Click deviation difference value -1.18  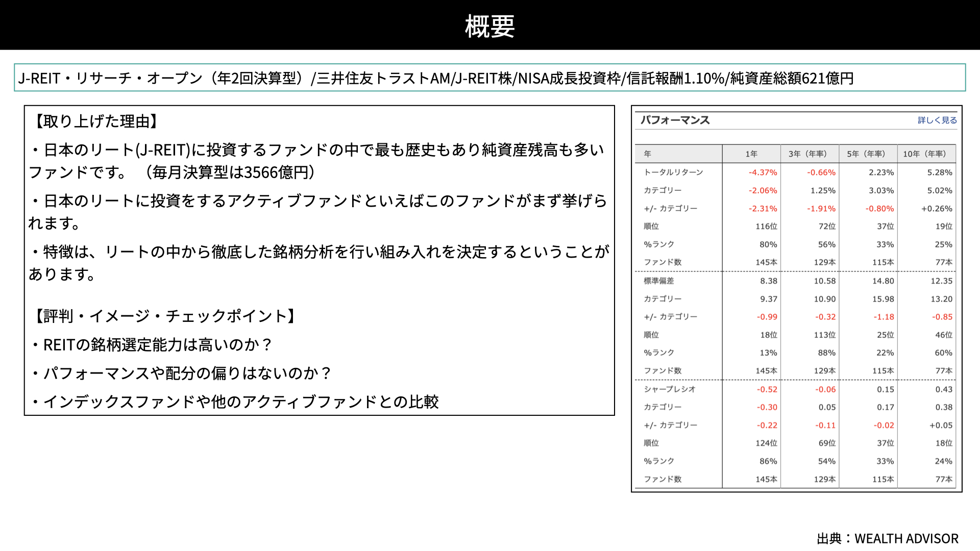click(x=884, y=317)
